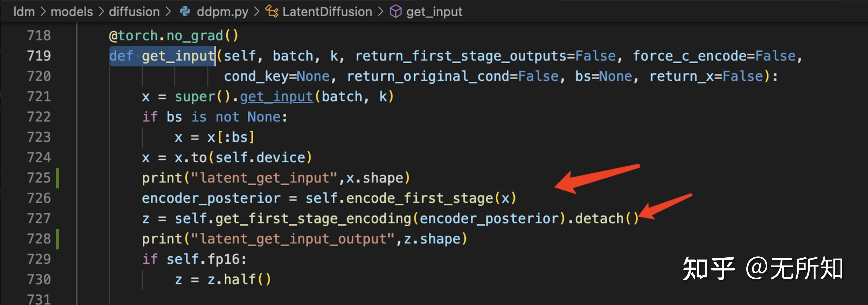This screenshot has width=868, height=305.
Task: Open the diffusion breadcrumb segment
Action: tap(134, 12)
